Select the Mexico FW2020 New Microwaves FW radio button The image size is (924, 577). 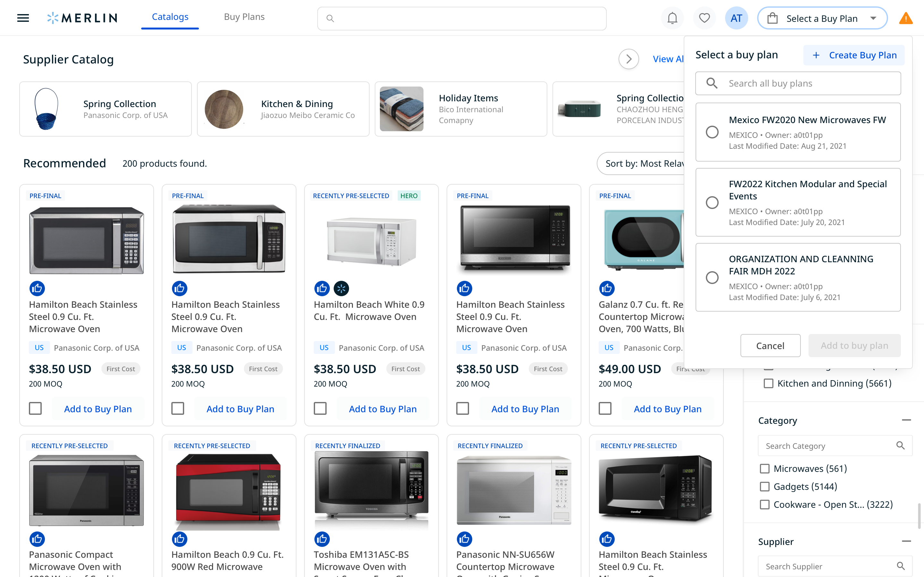point(712,132)
